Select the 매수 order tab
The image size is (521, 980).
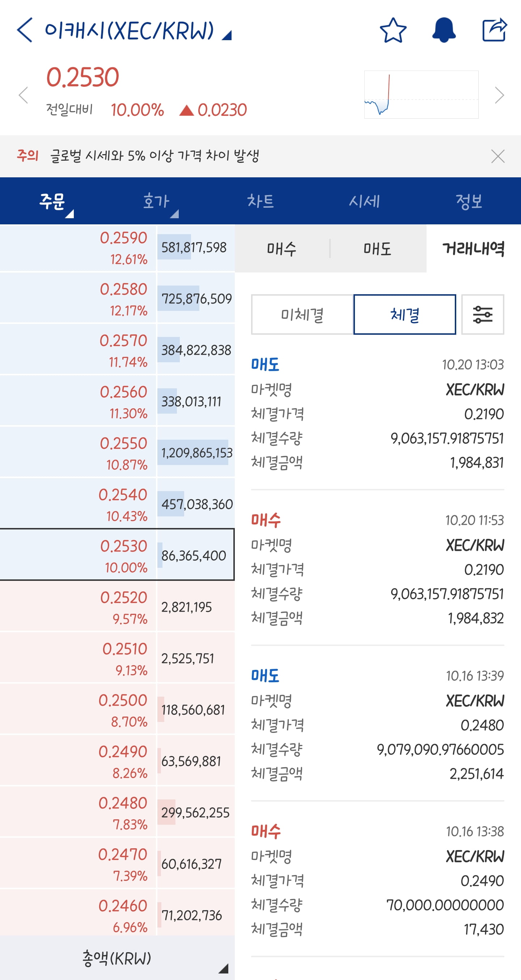(282, 248)
